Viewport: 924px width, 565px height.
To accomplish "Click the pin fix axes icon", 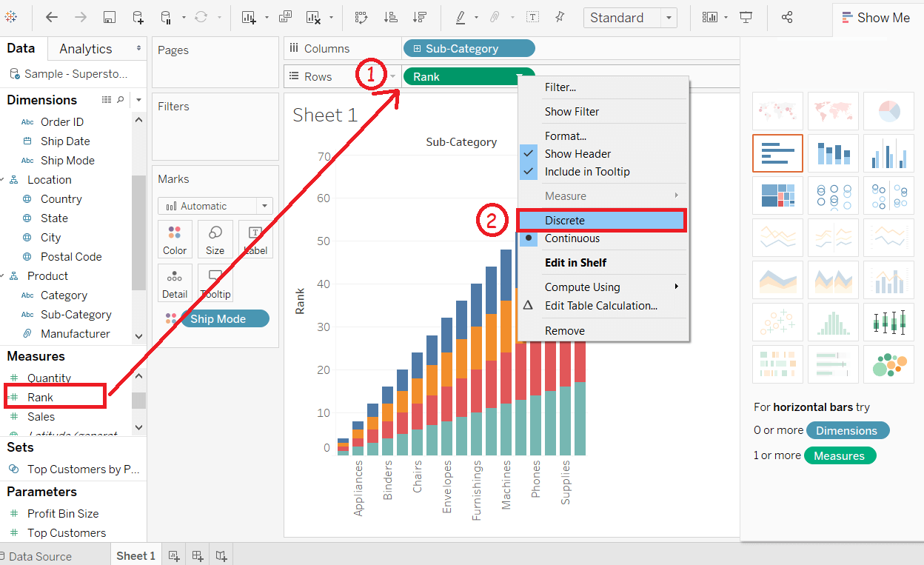I will click(560, 17).
